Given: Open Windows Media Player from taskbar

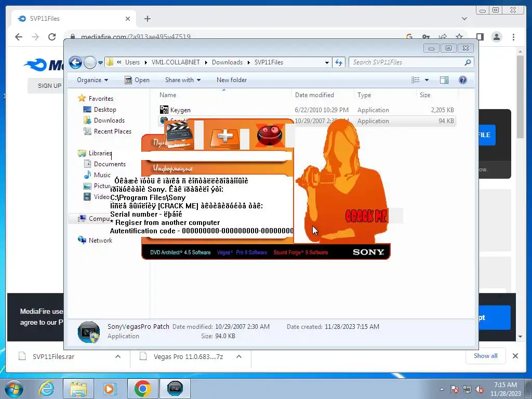Looking at the screenshot, I should (x=109, y=389).
